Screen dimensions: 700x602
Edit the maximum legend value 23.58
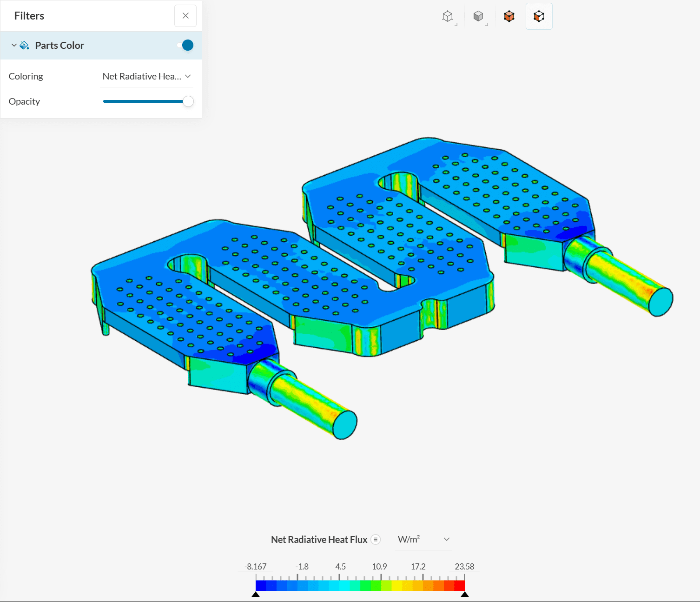[464, 566]
